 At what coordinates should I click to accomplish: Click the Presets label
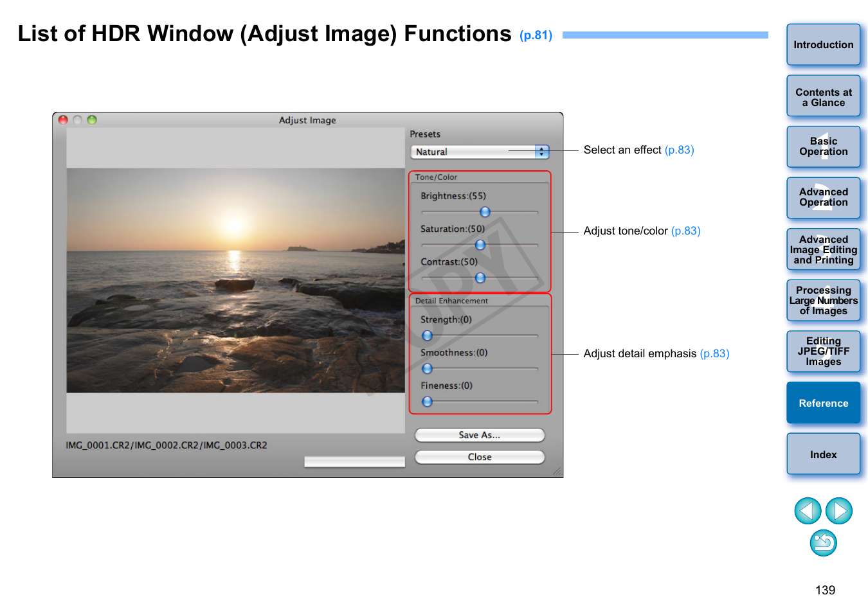click(x=425, y=134)
